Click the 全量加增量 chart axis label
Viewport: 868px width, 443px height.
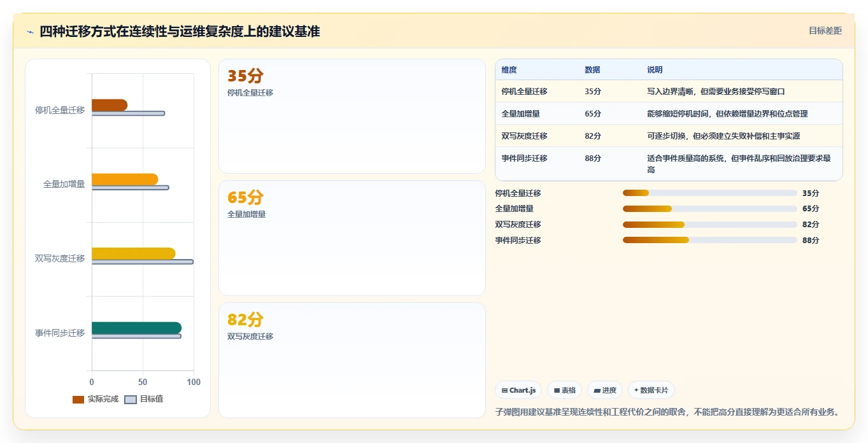tap(64, 185)
